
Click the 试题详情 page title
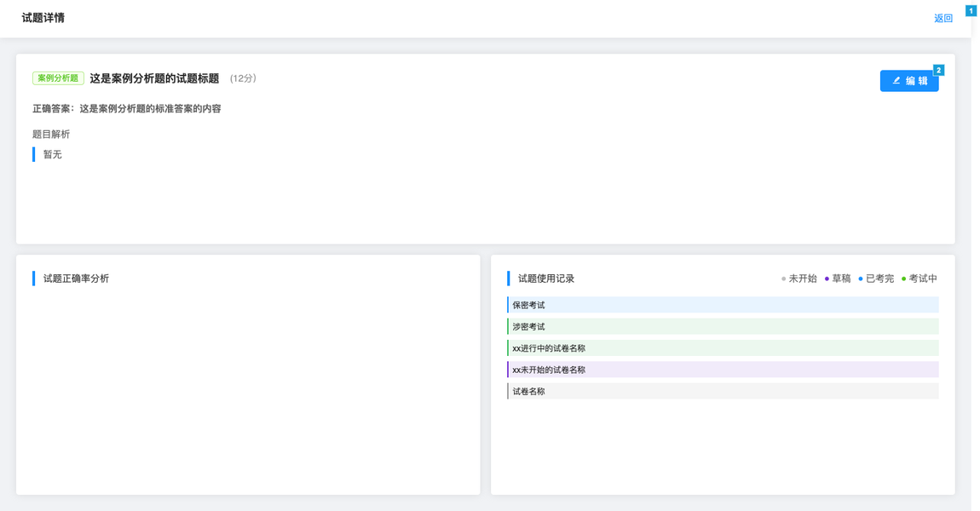point(43,18)
